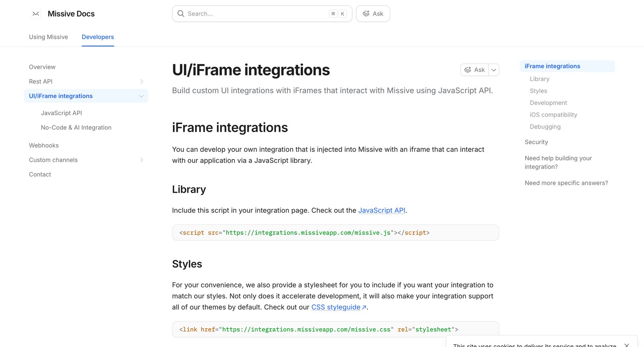Jump to Security in table of contents
644x347 pixels.
[536, 142]
